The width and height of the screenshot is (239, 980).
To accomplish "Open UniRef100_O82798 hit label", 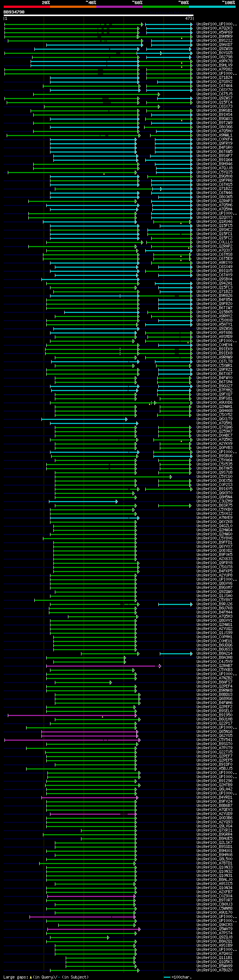I will click(214, 57).
